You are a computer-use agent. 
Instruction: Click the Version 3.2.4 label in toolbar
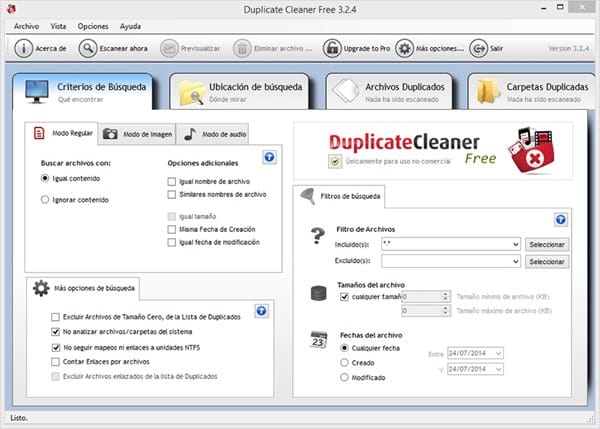pyautogui.click(x=568, y=49)
